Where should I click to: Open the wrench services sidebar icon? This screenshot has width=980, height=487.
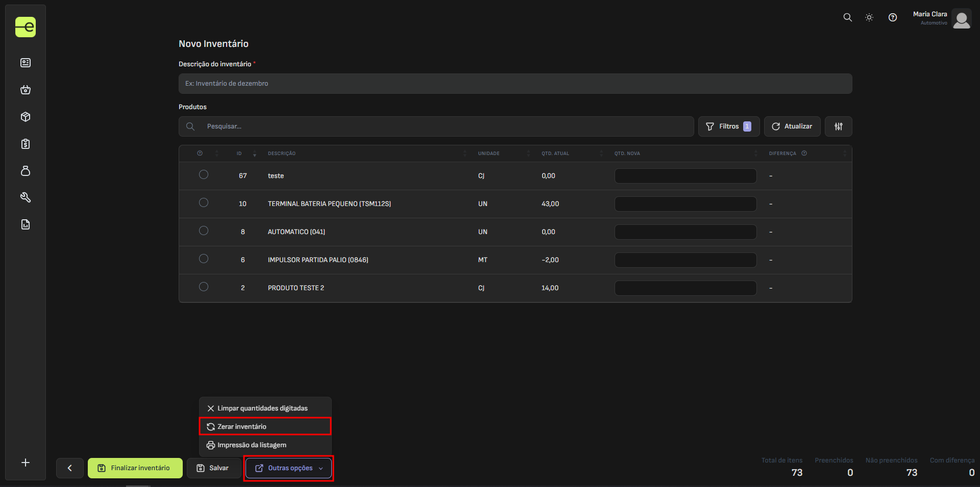(x=26, y=197)
